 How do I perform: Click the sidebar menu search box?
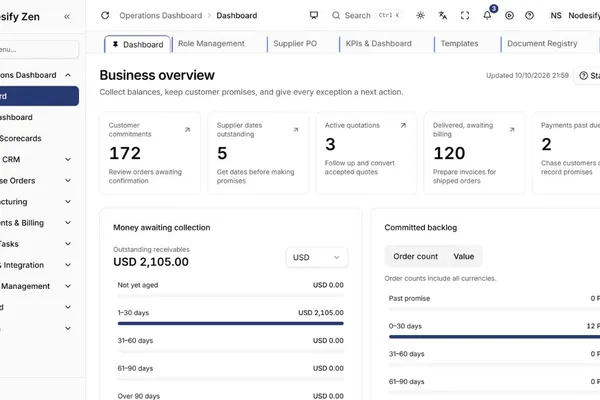point(38,49)
